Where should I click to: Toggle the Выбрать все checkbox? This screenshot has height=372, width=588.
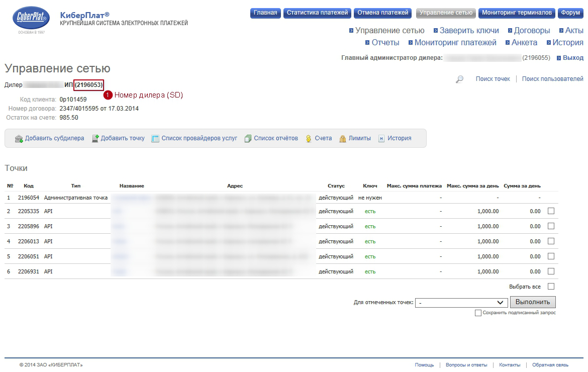pos(551,287)
